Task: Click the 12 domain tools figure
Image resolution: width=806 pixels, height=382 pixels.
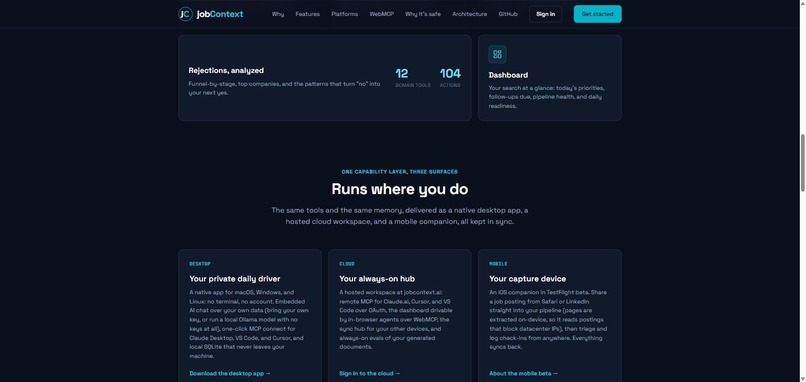Action: pyautogui.click(x=401, y=74)
